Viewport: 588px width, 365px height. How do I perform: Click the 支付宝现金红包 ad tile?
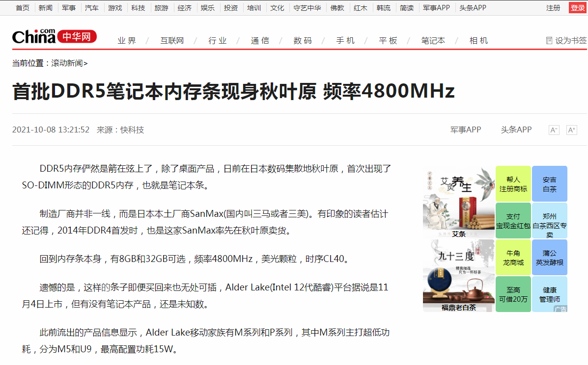click(513, 220)
